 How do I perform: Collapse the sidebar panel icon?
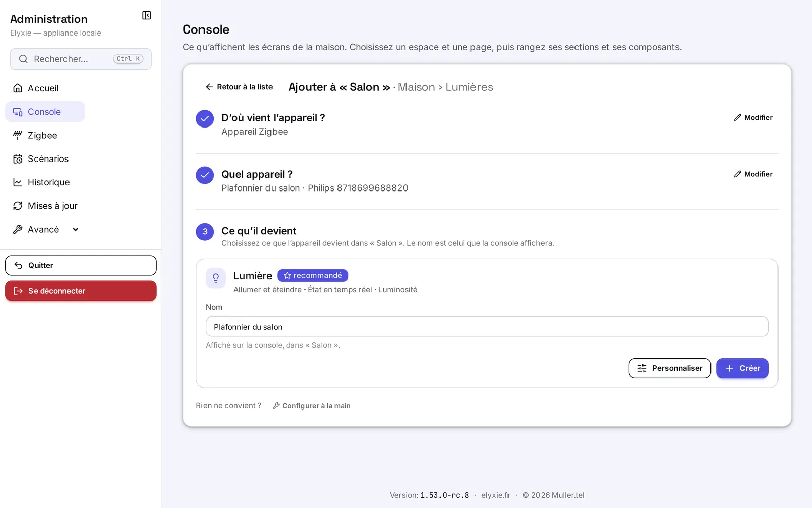pyautogui.click(x=147, y=15)
